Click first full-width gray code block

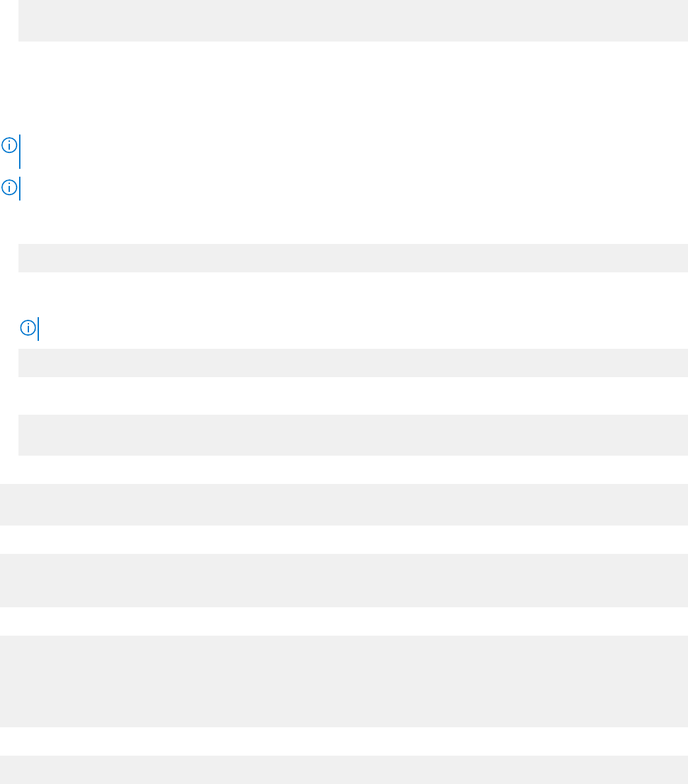[344, 504]
